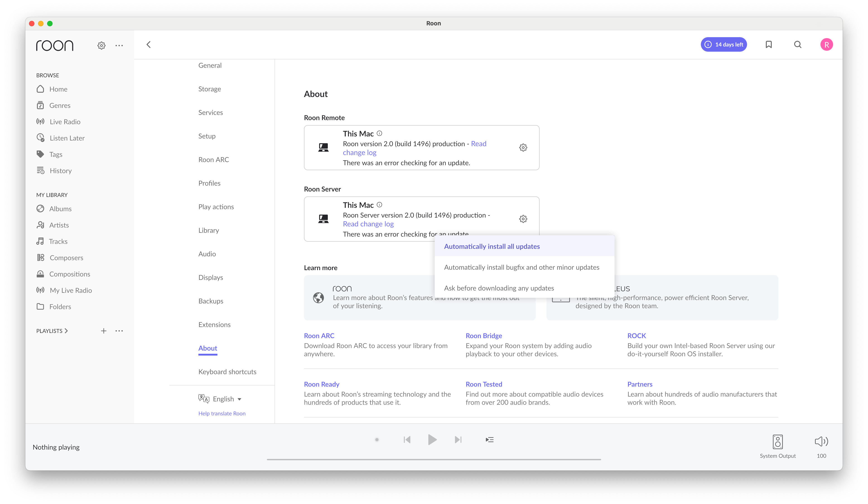Image resolution: width=868 pixels, height=504 pixels.
Task: Add a new playlist with plus icon
Action: coord(104,331)
